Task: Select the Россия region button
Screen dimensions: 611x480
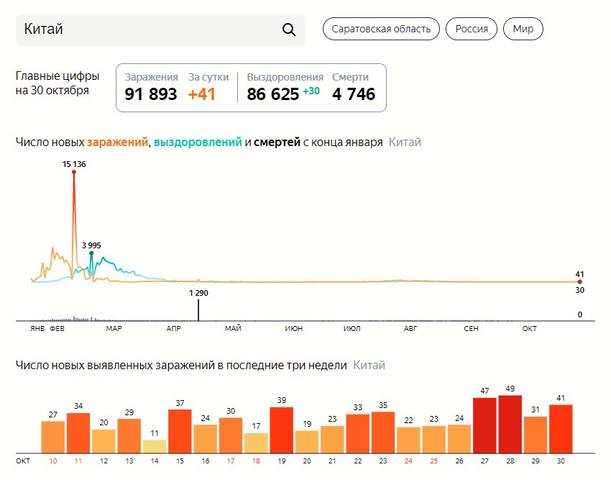Action: (471, 29)
